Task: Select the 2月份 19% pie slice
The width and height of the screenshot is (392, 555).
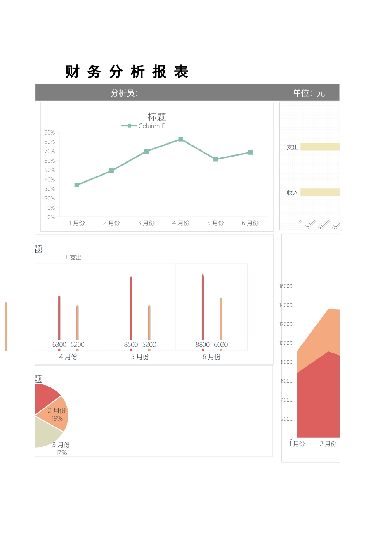Action: (56, 414)
